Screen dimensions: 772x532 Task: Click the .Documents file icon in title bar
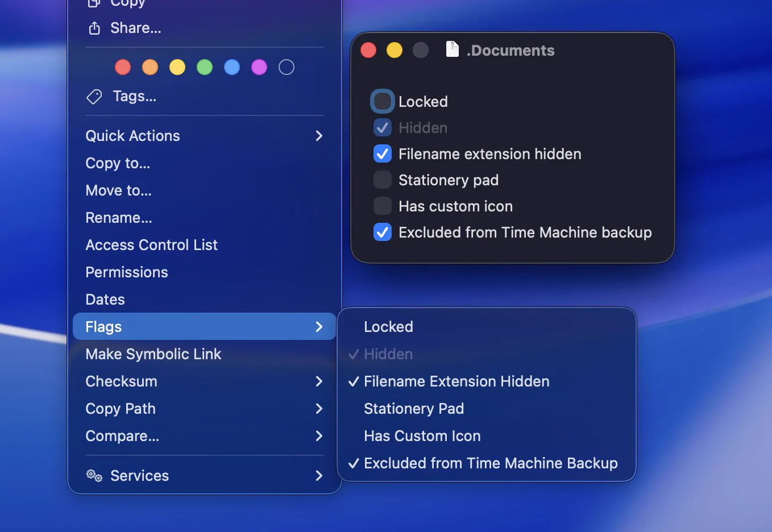pos(452,49)
